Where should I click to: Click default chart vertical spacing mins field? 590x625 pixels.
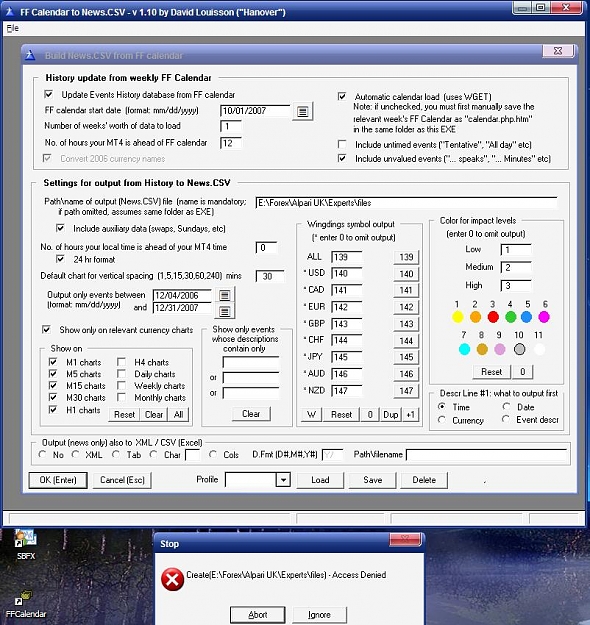270,276
